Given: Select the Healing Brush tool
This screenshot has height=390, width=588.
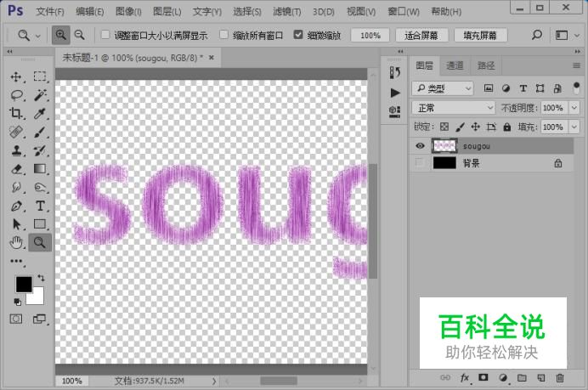Looking at the screenshot, I should 16,132.
